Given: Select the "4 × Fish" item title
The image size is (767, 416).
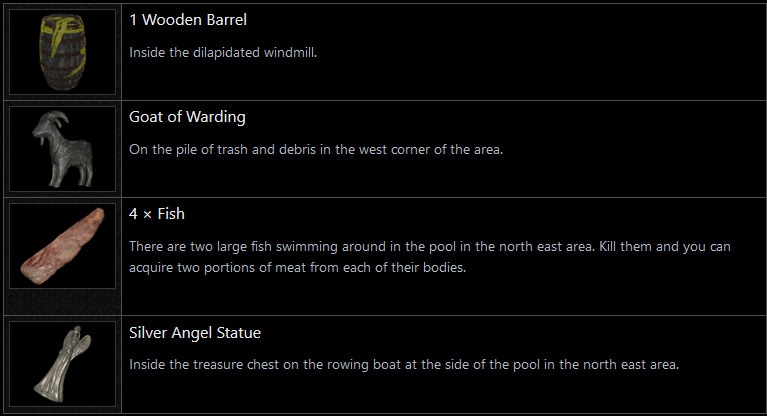Looking at the screenshot, I should tap(157, 213).
